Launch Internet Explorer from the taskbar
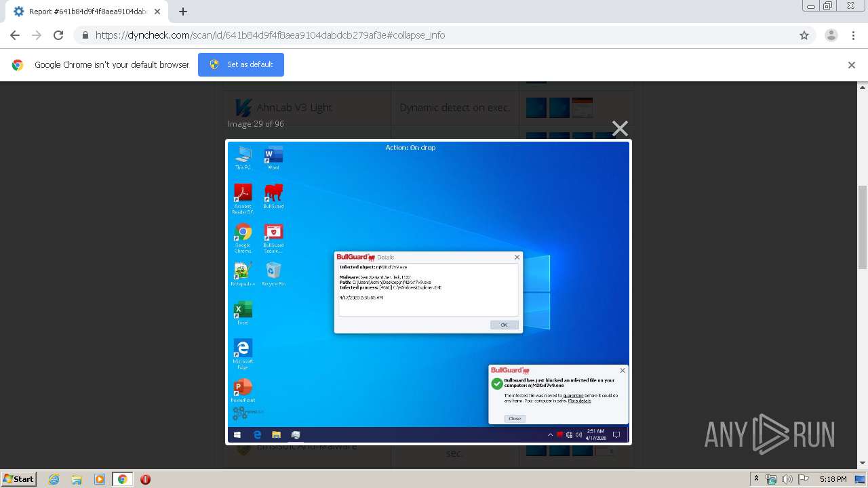Image resolution: width=868 pixels, height=488 pixels. pyautogui.click(x=54, y=479)
